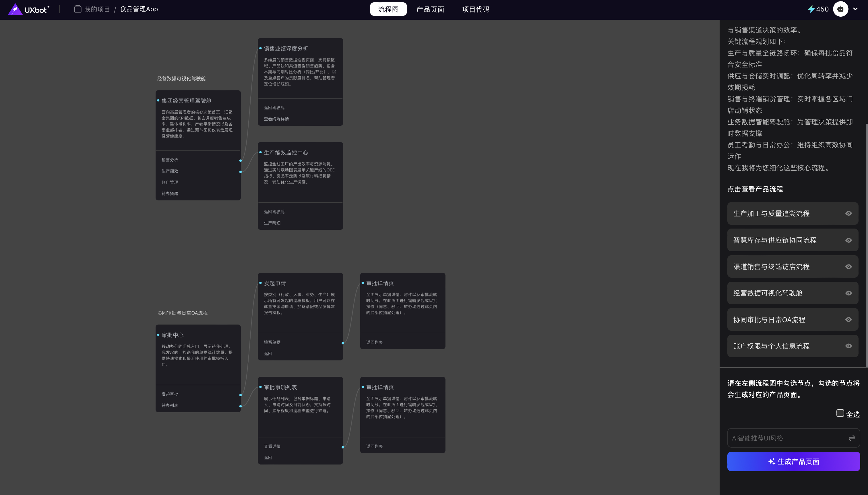Select the 集团经营管理驾驶舱 flow node
This screenshot has width=868, height=495.
187,100
